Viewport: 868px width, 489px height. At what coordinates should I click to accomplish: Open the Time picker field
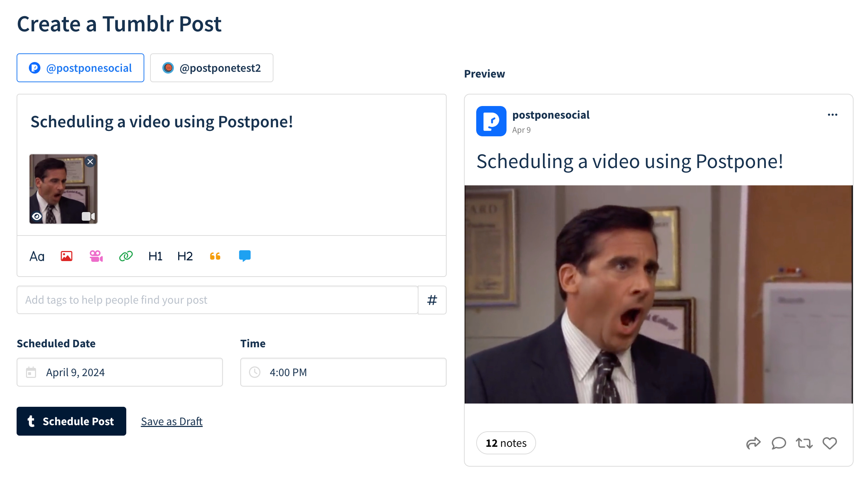coord(343,372)
